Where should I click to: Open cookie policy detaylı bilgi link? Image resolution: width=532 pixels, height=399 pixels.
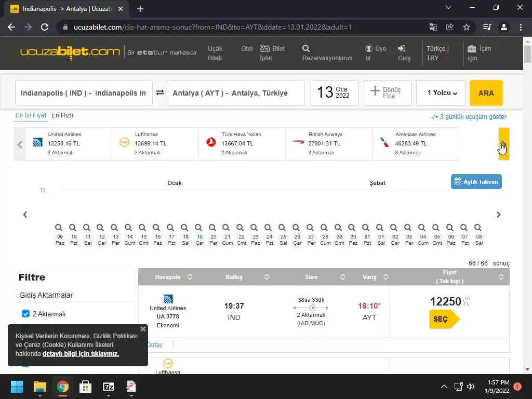coord(81,353)
